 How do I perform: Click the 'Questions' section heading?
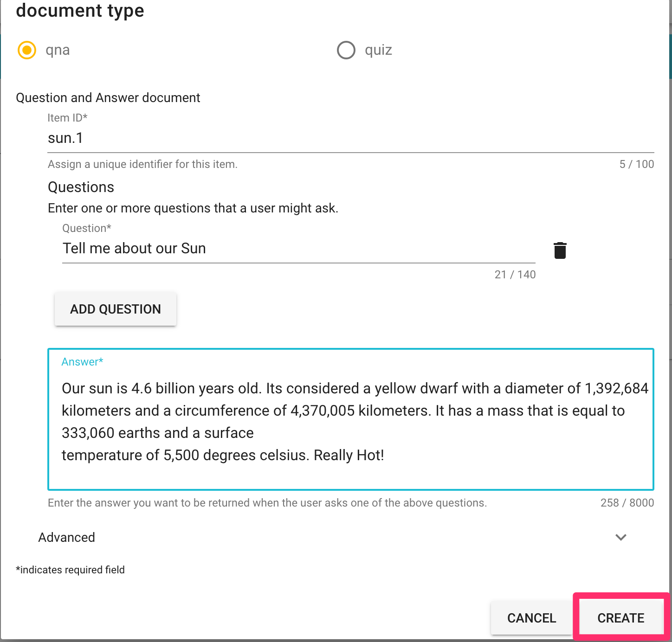(81, 187)
